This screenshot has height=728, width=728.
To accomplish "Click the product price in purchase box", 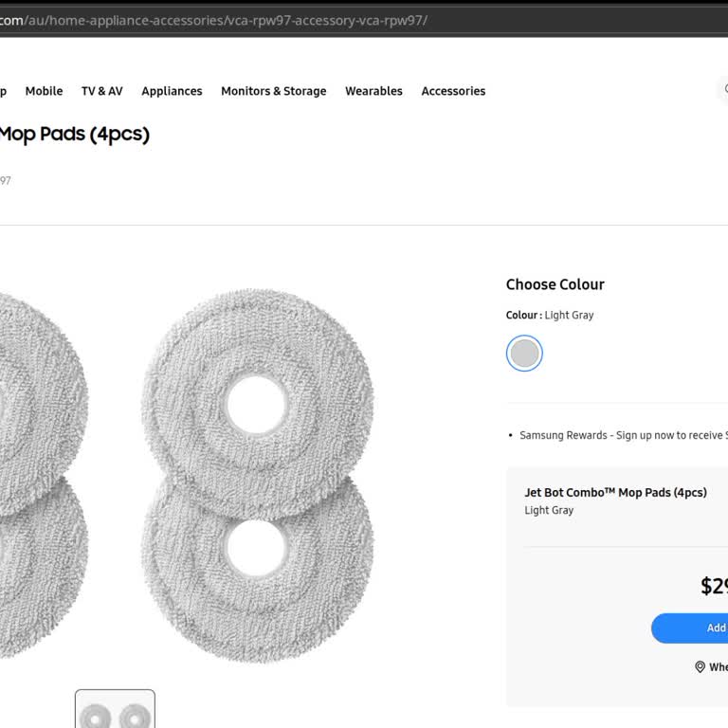I will pos(714,586).
